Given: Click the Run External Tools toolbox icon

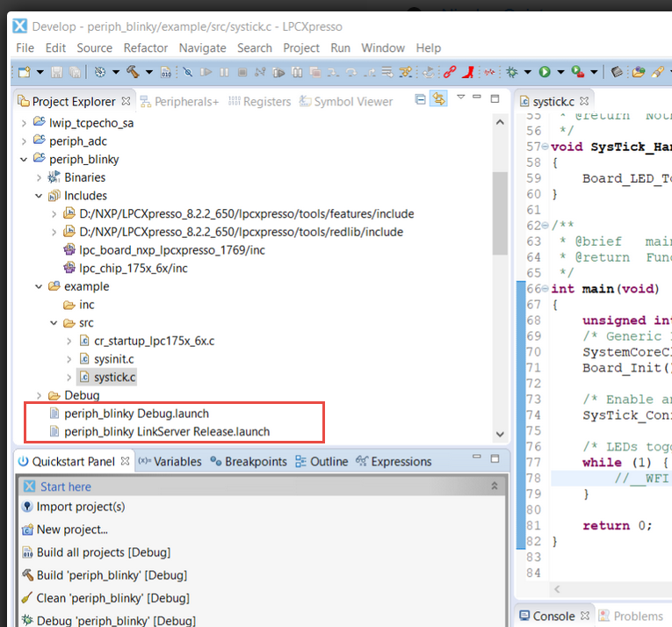Looking at the screenshot, I should 578,72.
